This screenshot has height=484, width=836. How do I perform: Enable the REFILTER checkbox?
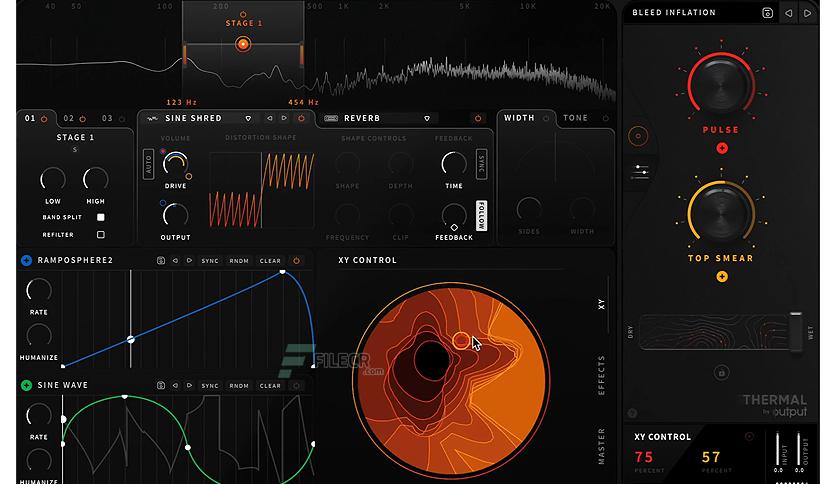coord(100,235)
